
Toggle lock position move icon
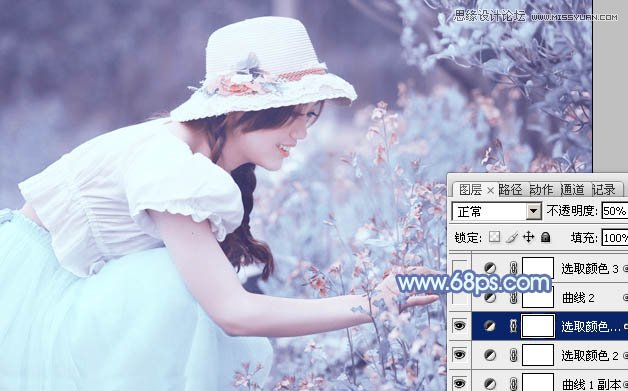point(529,237)
